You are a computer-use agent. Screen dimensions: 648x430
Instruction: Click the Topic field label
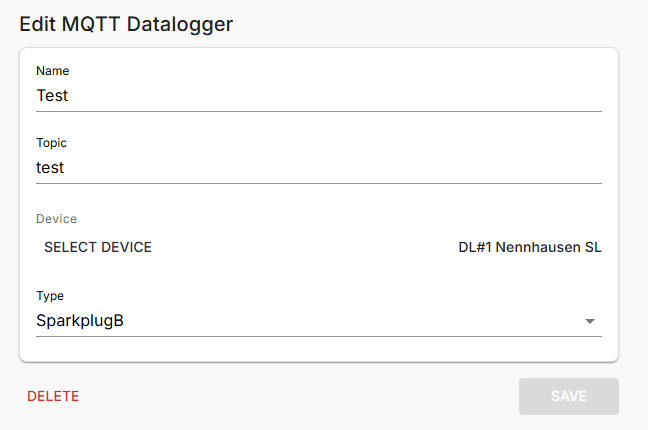tap(51, 143)
